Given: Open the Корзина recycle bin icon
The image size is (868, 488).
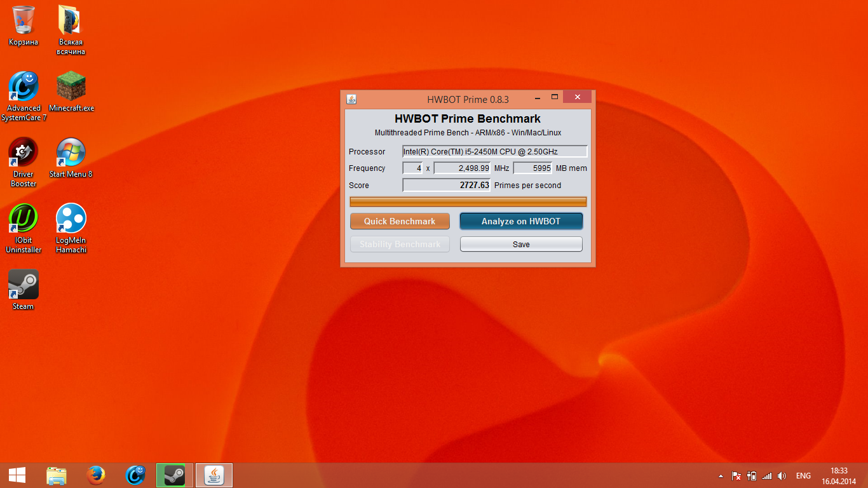Looking at the screenshot, I should pyautogui.click(x=24, y=25).
